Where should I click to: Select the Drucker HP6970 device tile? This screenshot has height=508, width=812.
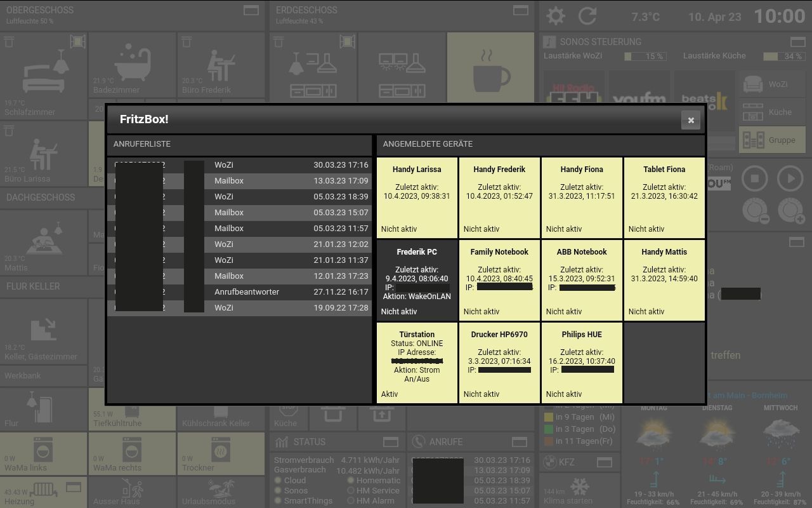pyautogui.click(x=499, y=363)
